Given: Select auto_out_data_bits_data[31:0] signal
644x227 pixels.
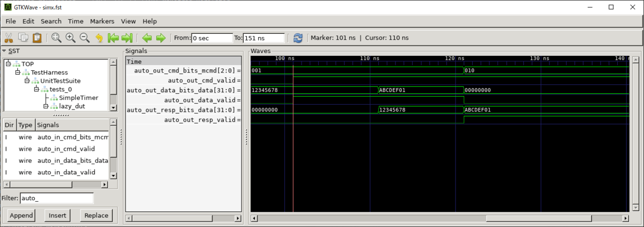Looking at the screenshot, I should pyautogui.click(x=184, y=90).
